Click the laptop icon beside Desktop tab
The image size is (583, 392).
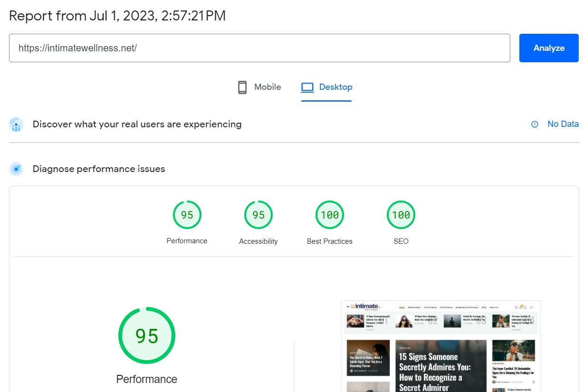pos(307,86)
